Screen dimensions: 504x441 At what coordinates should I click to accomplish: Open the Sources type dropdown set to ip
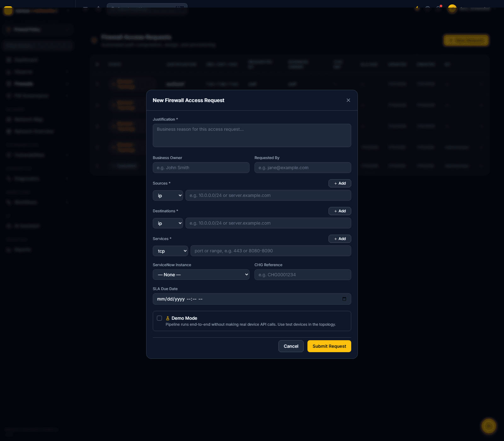coord(168,195)
